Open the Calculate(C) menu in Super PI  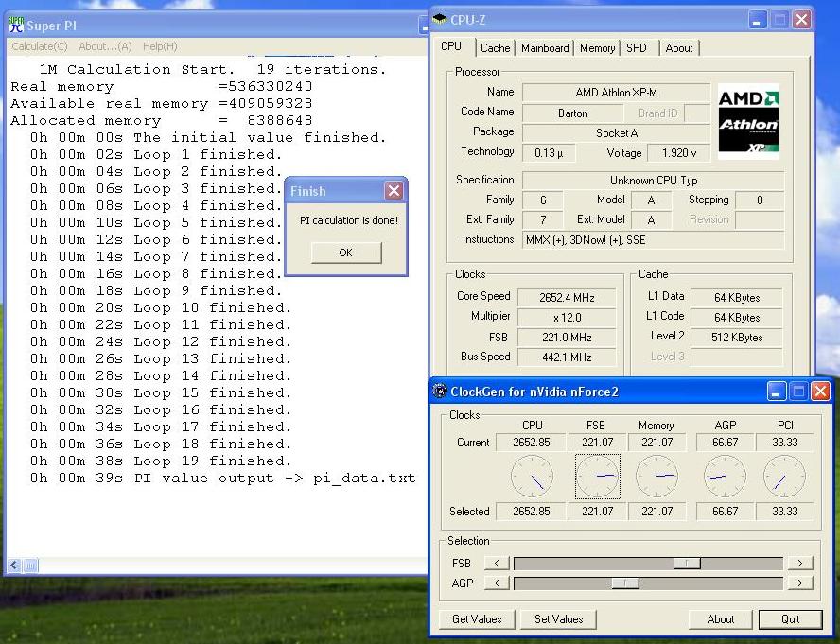[x=40, y=46]
